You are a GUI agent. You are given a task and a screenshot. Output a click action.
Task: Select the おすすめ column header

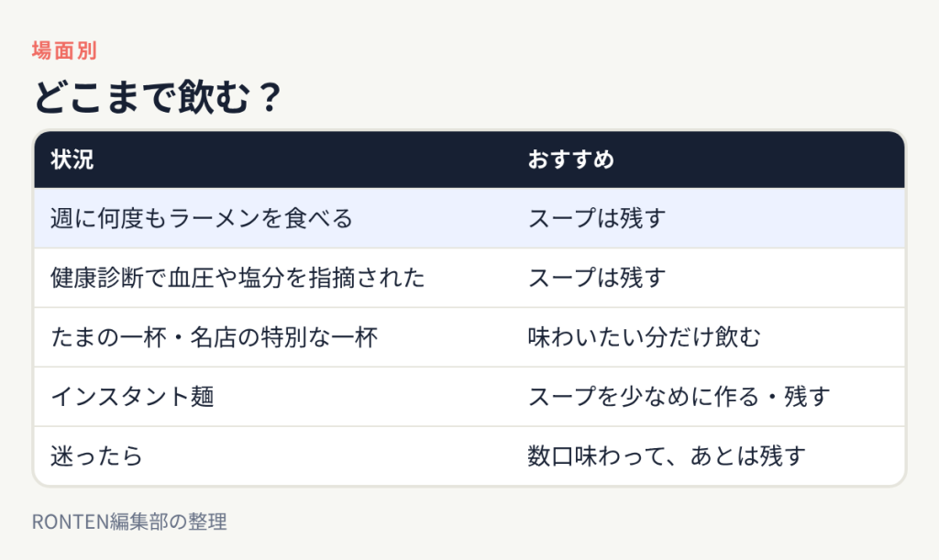[x=570, y=159]
